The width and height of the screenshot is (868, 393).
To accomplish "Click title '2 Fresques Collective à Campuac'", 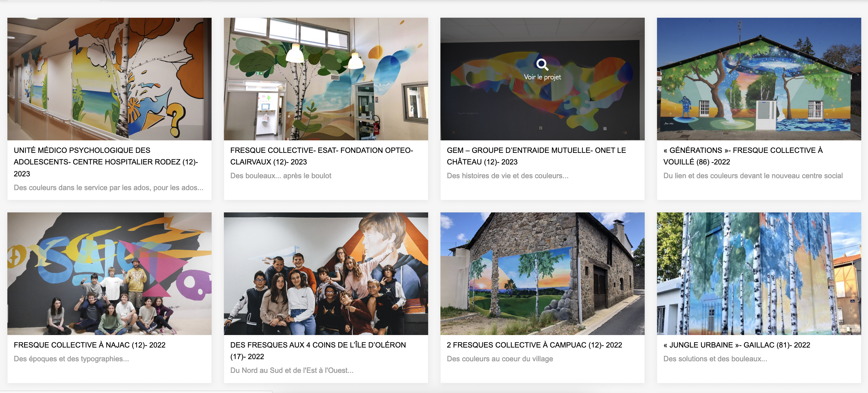I will click(x=534, y=345).
